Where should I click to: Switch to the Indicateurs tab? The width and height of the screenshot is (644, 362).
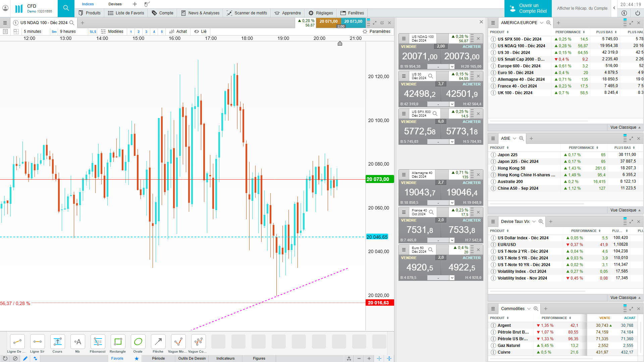pos(225,358)
